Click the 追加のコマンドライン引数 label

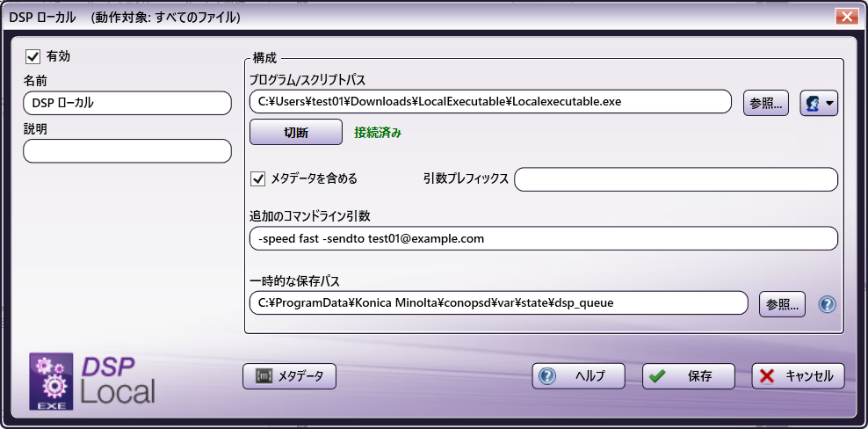309,217
